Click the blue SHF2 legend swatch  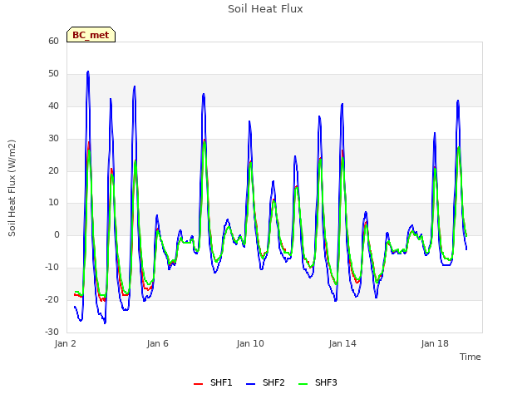[x=250, y=384]
